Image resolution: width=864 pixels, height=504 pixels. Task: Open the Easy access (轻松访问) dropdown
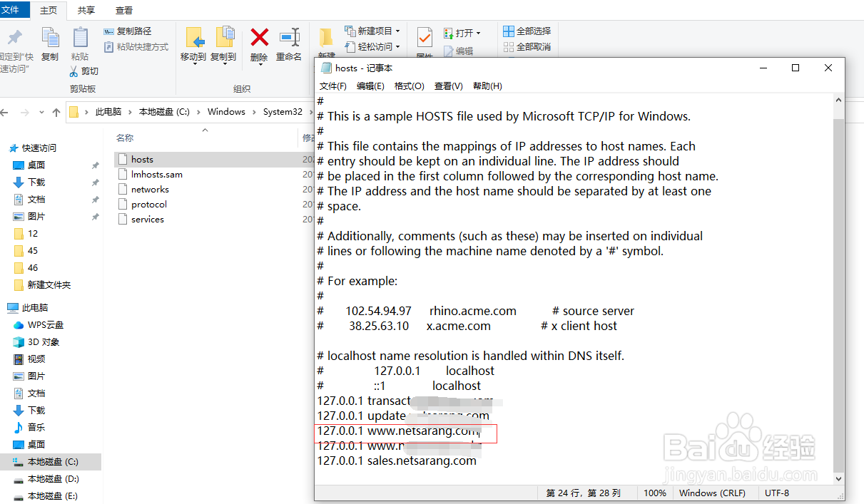372,47
